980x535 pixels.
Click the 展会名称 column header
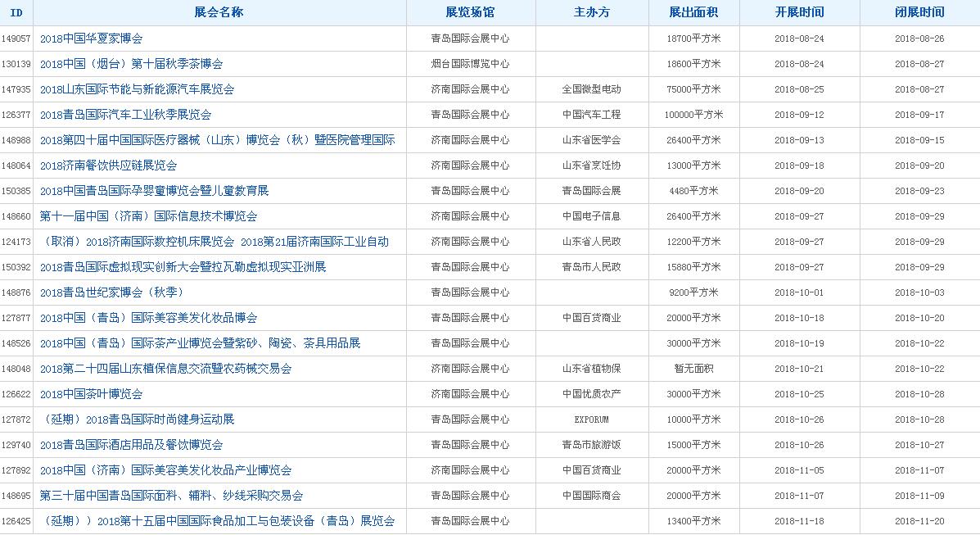(x=219, y=12)
